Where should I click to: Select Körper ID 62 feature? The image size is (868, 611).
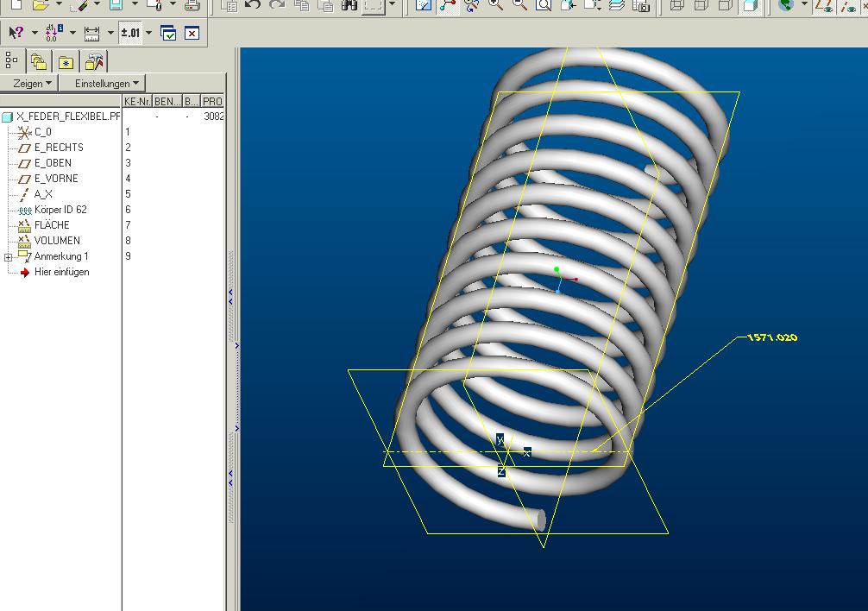pos(60,210)
